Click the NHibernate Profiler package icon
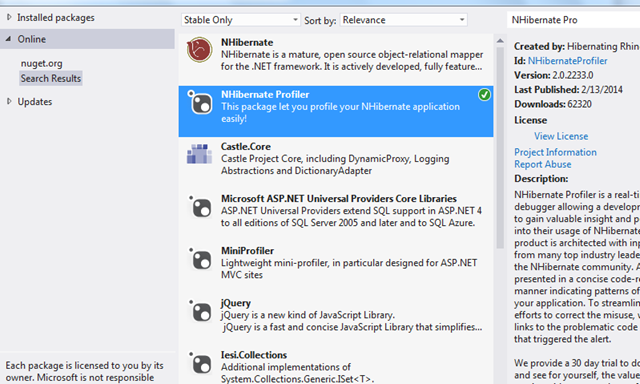 pos(200,102)
